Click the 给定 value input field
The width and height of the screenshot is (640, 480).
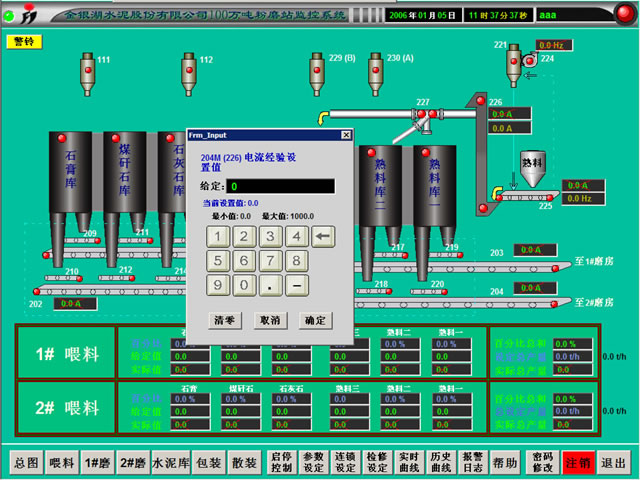tap(279, 186)
